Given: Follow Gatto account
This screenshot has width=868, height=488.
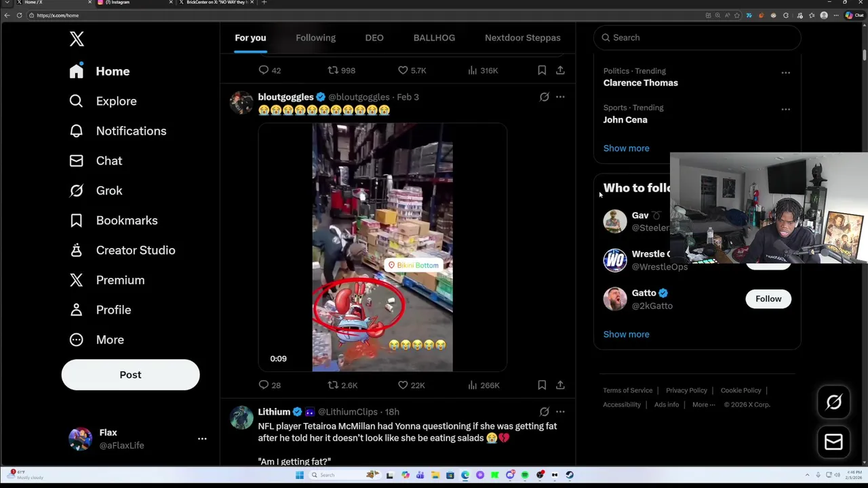Looking at the screenshot, I should (x=768, y=299).
